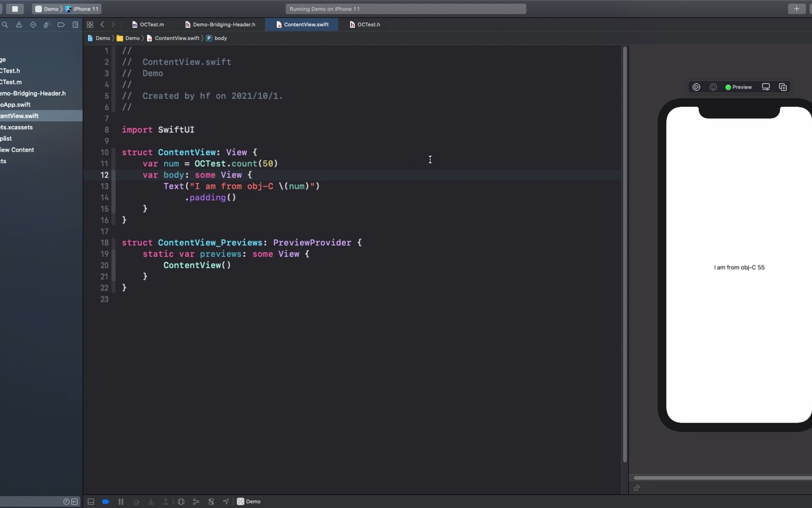Open Environment Overrides toggles icon
812x508 pixels.
[211, 502]
